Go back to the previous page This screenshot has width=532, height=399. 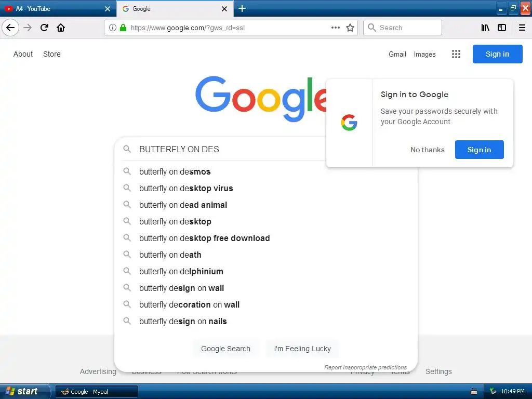click(10, 28)
